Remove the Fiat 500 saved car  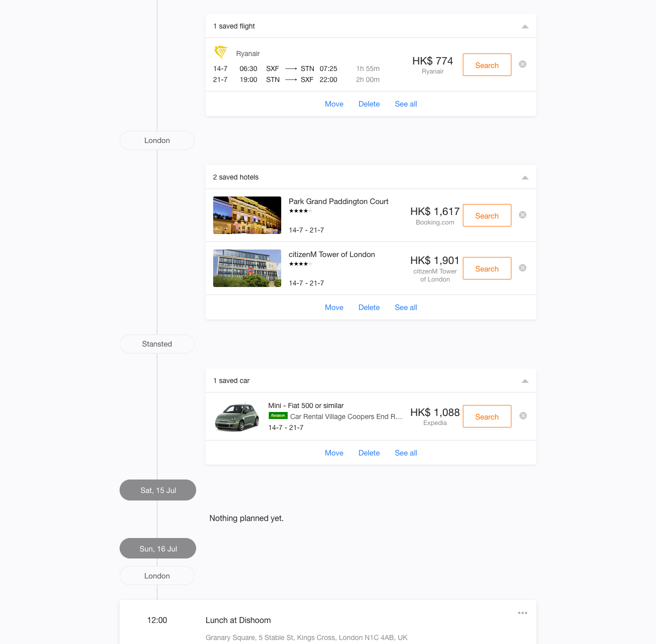(x=523, y=416)
